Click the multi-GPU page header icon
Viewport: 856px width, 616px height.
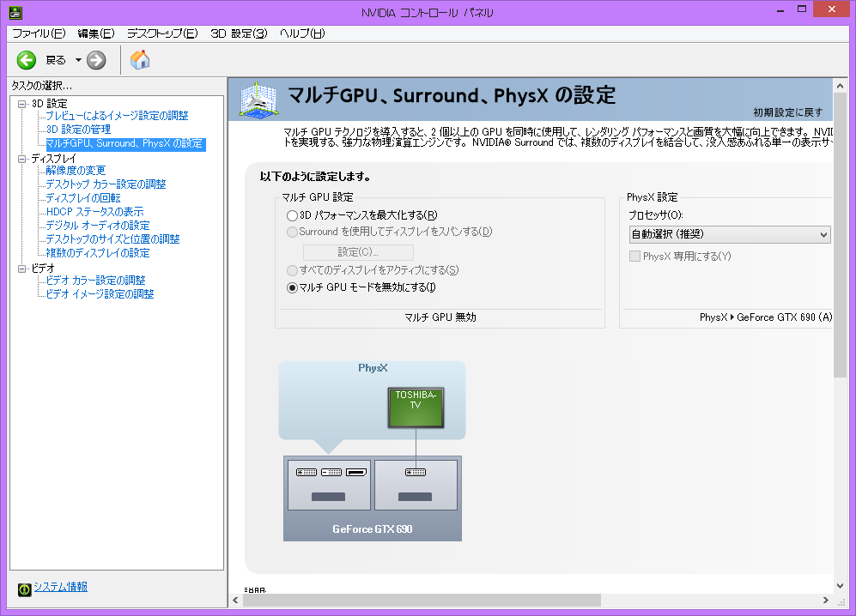[258, 100]
